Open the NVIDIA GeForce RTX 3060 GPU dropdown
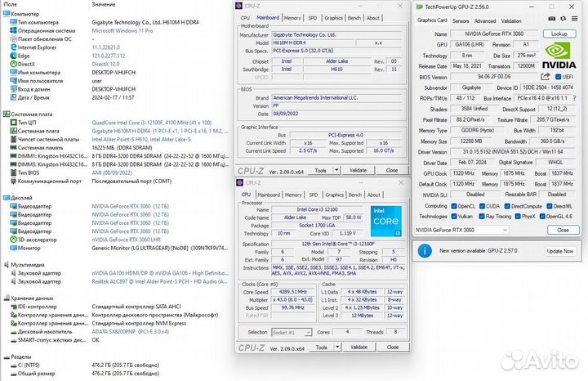Viewport: 588px width, 381px height. coord(461,230)
